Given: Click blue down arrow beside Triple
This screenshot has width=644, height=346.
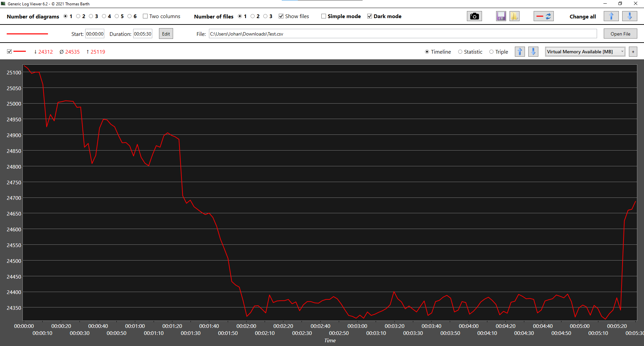Looking at the screenshot, I should pos(533,52).
